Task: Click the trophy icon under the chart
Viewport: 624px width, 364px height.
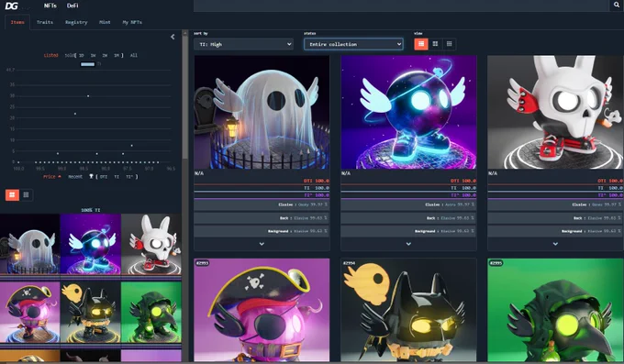Action: click(91, 176)
